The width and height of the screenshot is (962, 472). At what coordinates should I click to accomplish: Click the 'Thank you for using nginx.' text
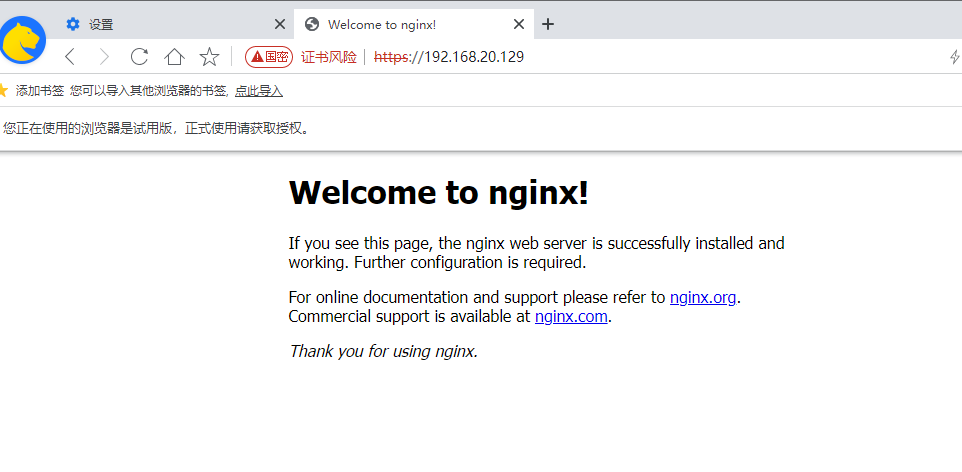[383, 351]
